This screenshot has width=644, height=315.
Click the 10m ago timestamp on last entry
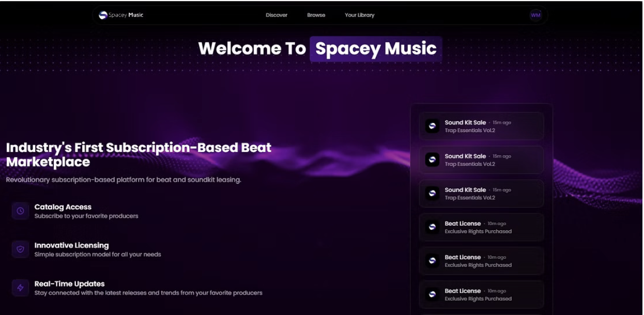tap(496, 291)
